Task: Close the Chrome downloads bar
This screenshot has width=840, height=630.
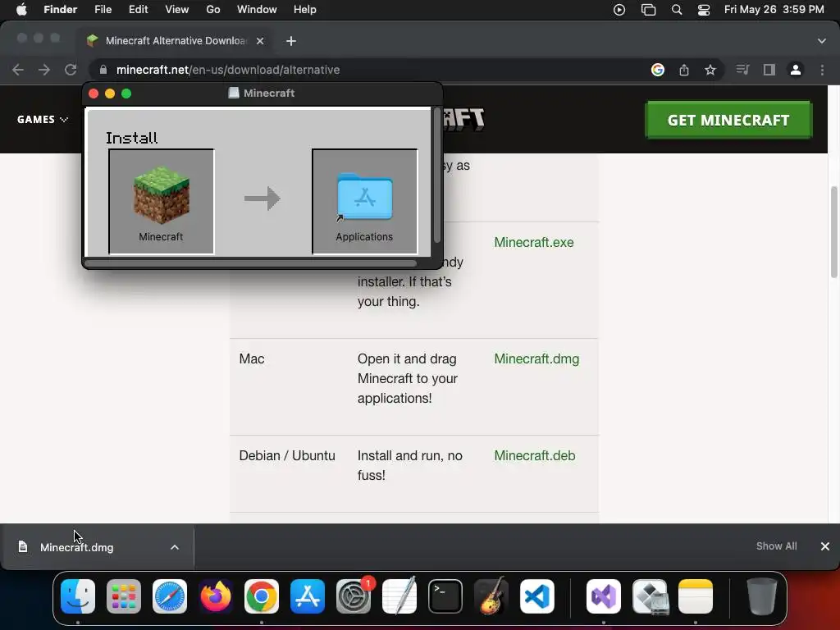Action: [x=825, y=546]
